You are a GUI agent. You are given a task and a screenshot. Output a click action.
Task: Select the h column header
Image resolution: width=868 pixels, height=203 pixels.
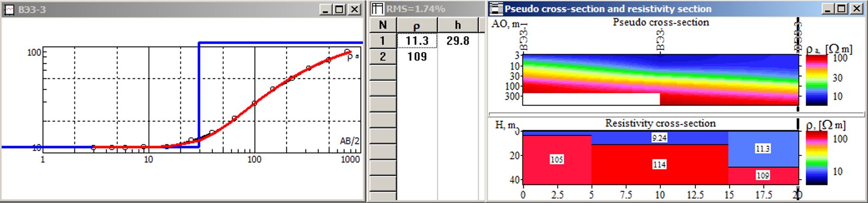[x=458, y=25]
